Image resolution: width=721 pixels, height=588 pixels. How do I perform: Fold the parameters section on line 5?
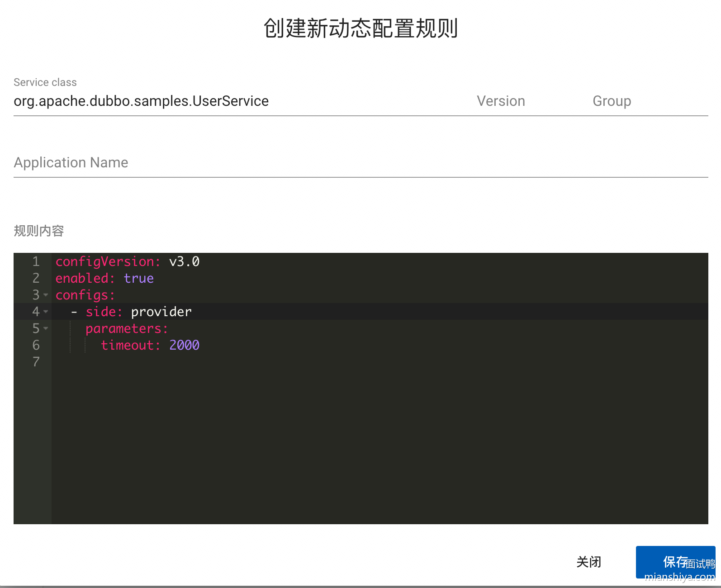46,328
